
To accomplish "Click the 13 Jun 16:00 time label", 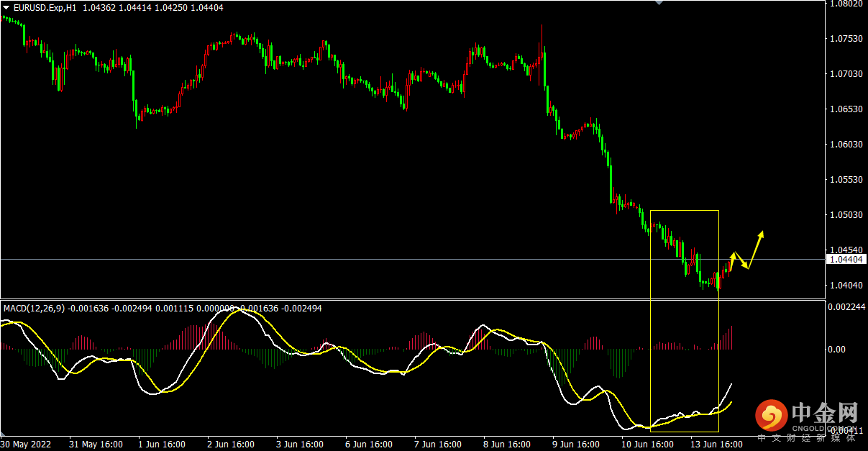I will (716, 444).
